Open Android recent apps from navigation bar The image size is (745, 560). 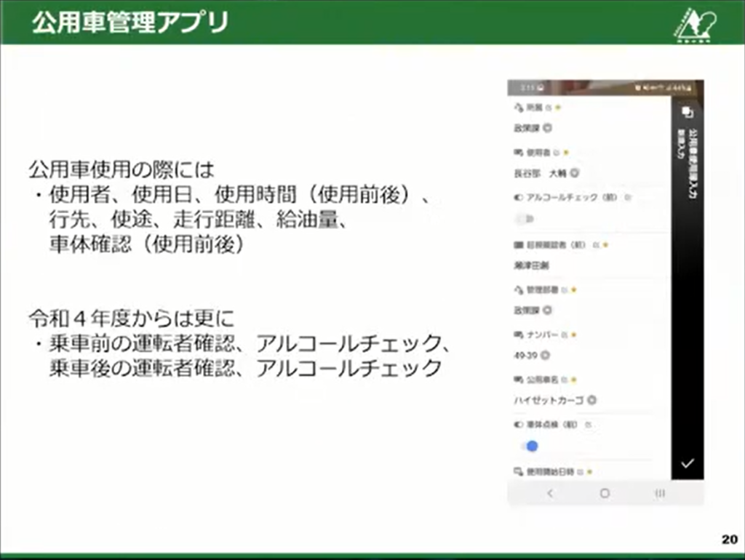coord(661,494)
